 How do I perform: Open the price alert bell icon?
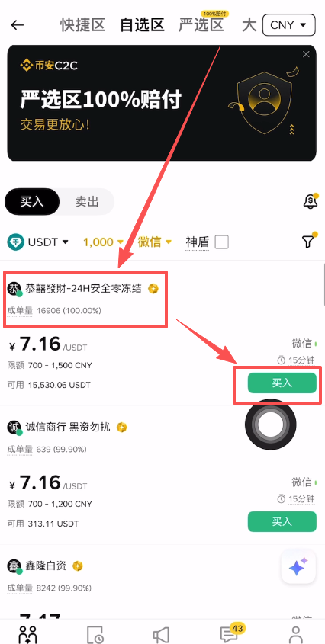[311, 201]
